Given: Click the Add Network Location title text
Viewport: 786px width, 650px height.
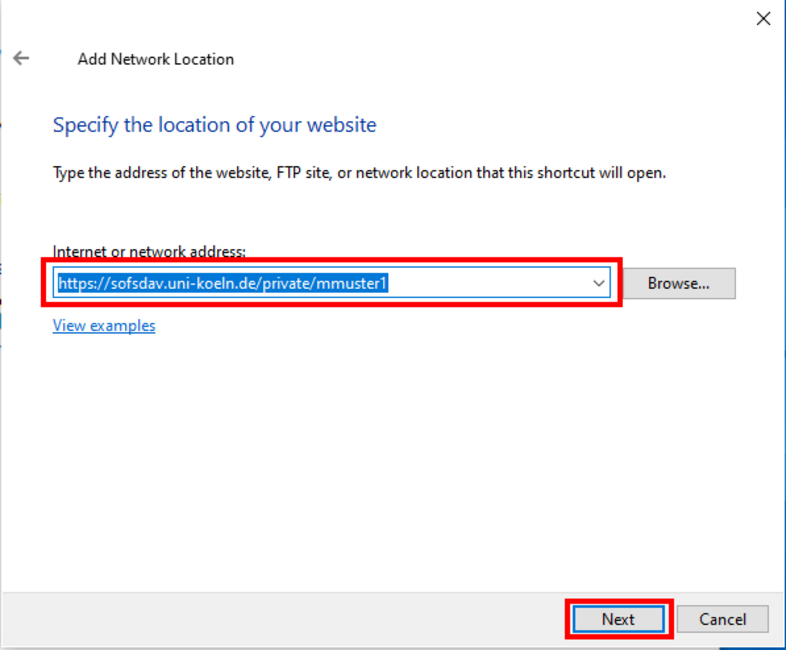Looking at the screenshot, I should tap(155, 59).
